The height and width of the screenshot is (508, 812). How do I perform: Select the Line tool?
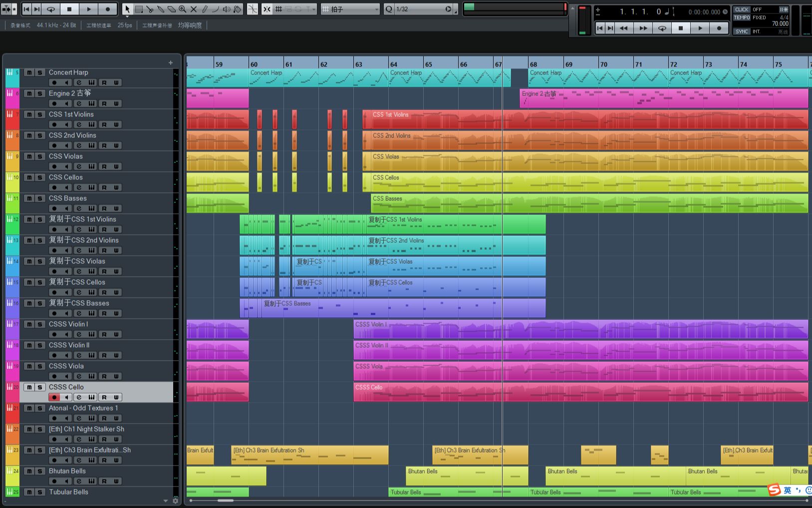pyautogui.click(x=216, y=9)
